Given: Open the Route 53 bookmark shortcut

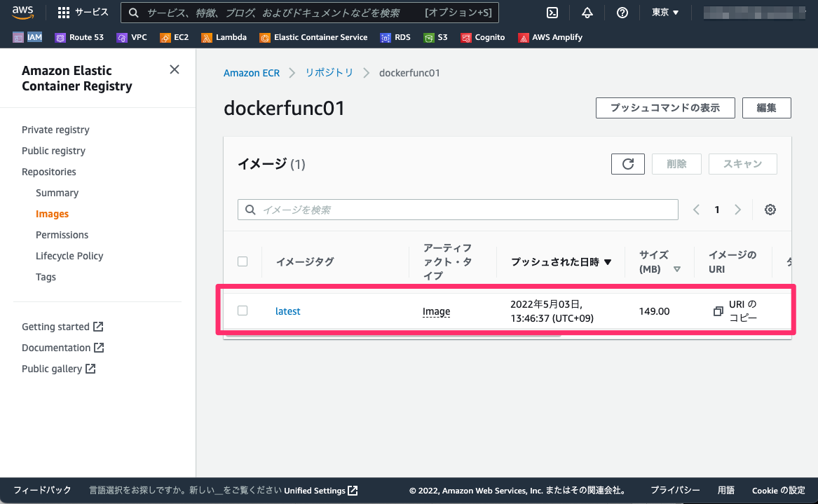Looking at the screenshot, I should tap(79, 38).
